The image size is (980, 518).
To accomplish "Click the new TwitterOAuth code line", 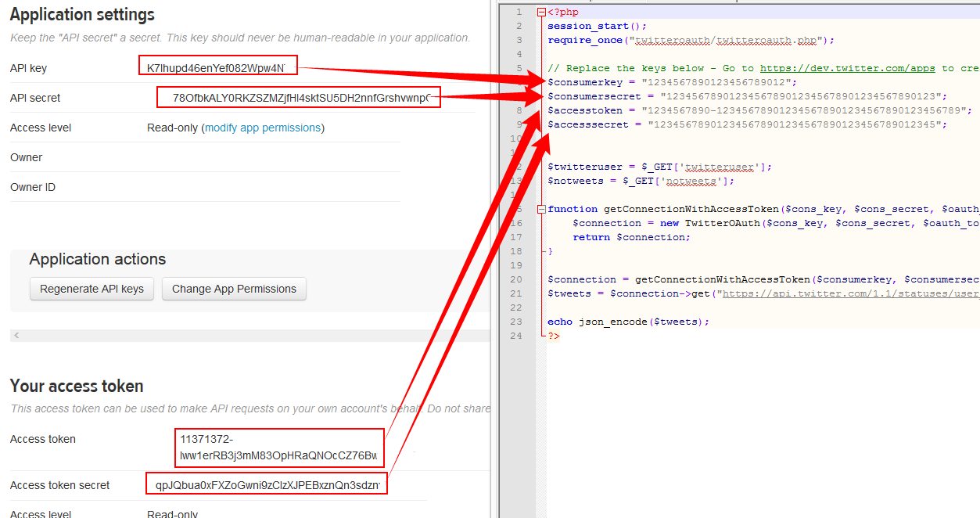I will [x=776, y=223].
